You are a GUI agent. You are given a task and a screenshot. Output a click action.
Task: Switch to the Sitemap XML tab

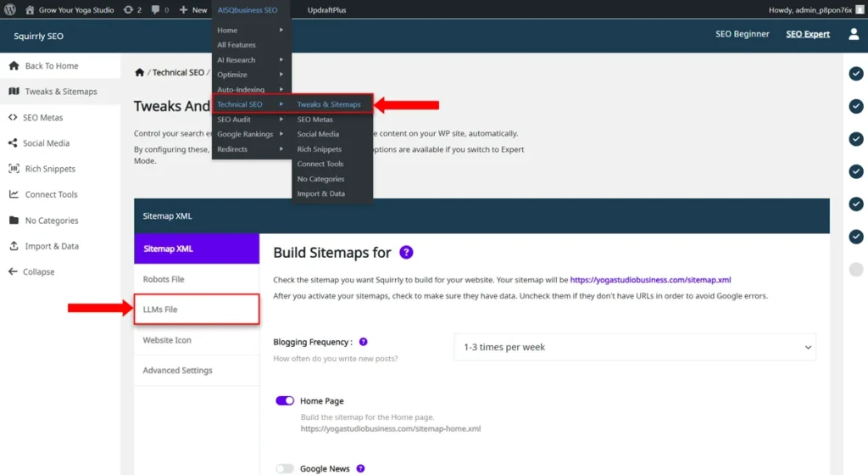tap(197, 249)
